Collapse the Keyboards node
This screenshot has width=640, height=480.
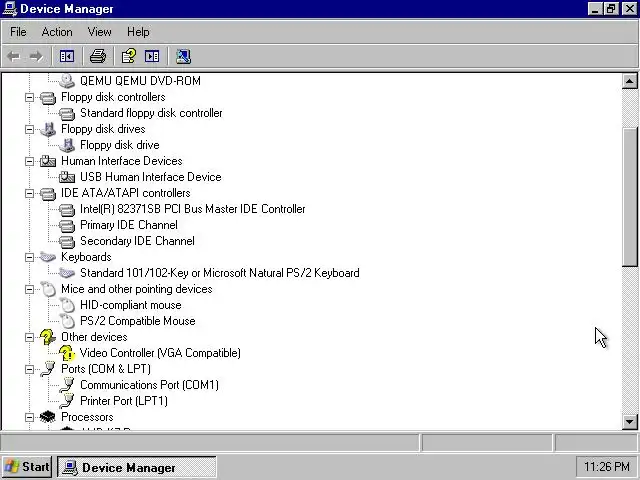coord(29,258)
